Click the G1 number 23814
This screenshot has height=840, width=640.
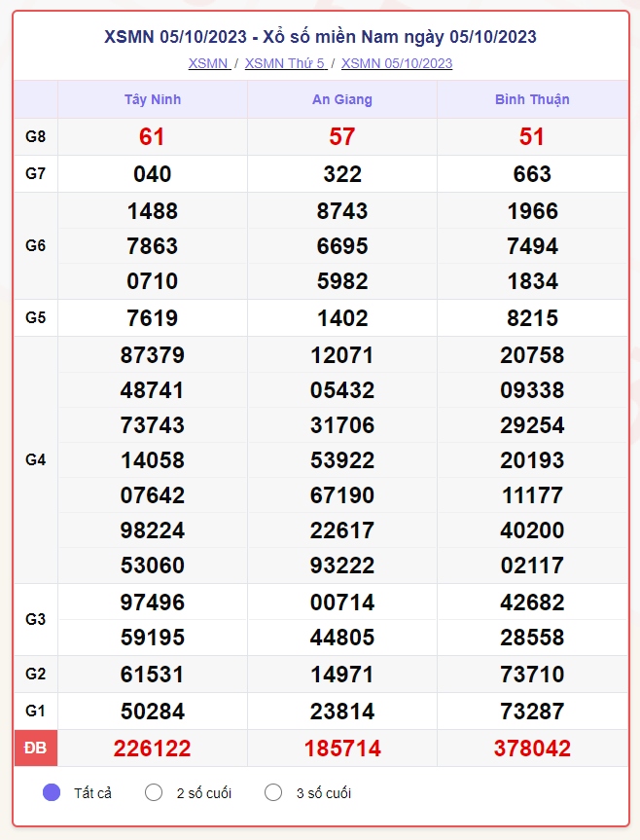pyautogui.click(x=342, y=712)
